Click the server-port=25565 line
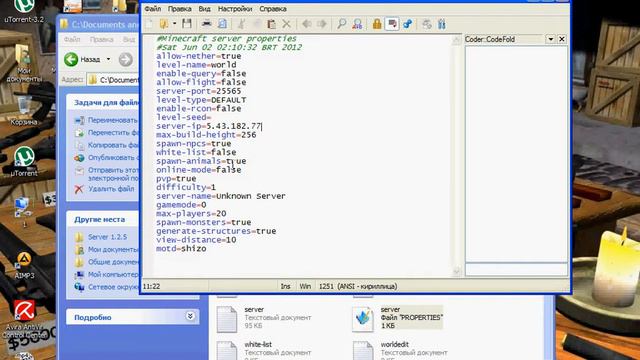 pyautogui.click(x=198, y=91)
